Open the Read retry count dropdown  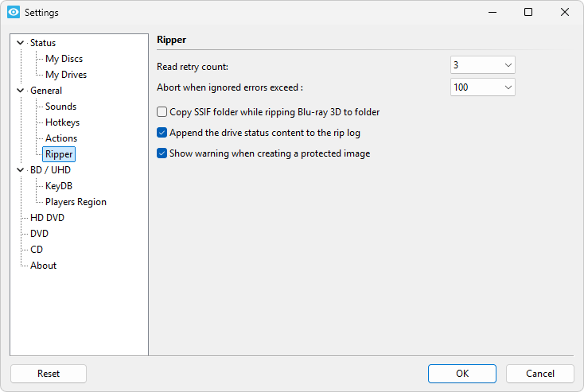(x=483, y=65)
